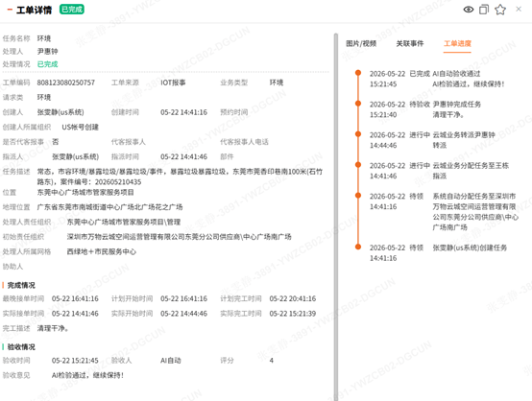This screenshot has width=532, height=401.
Task: Click case number 202605210435 in task description
Action: pyautogui.click(x=118, y=182)
